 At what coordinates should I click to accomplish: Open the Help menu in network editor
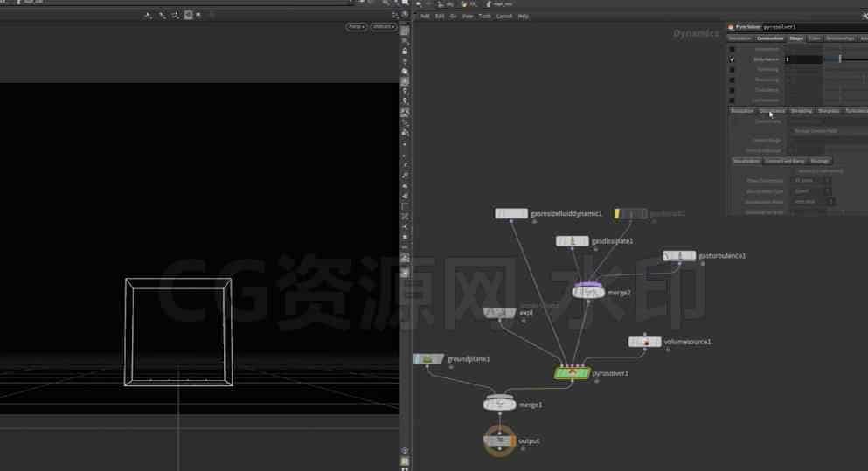[x=523, y=17]
